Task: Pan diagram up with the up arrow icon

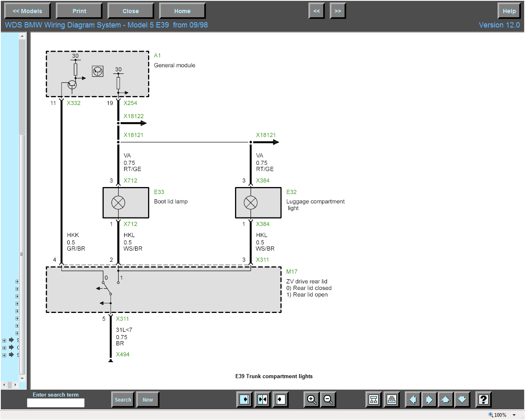Action: coord(446,399)
